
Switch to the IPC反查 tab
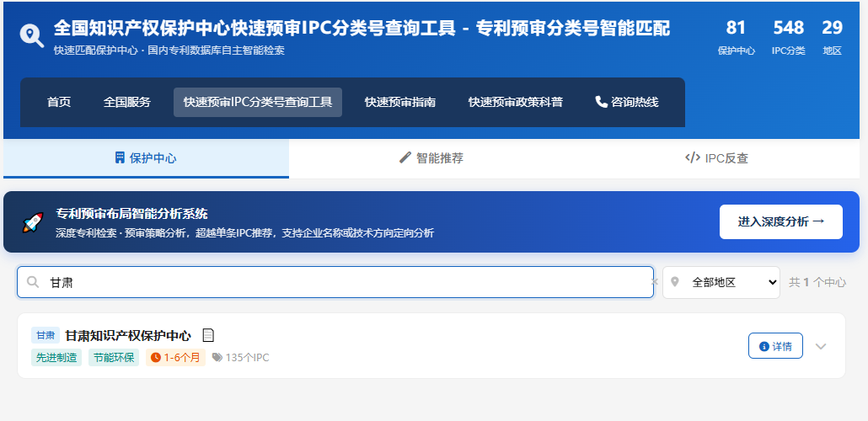pos(717,158)
